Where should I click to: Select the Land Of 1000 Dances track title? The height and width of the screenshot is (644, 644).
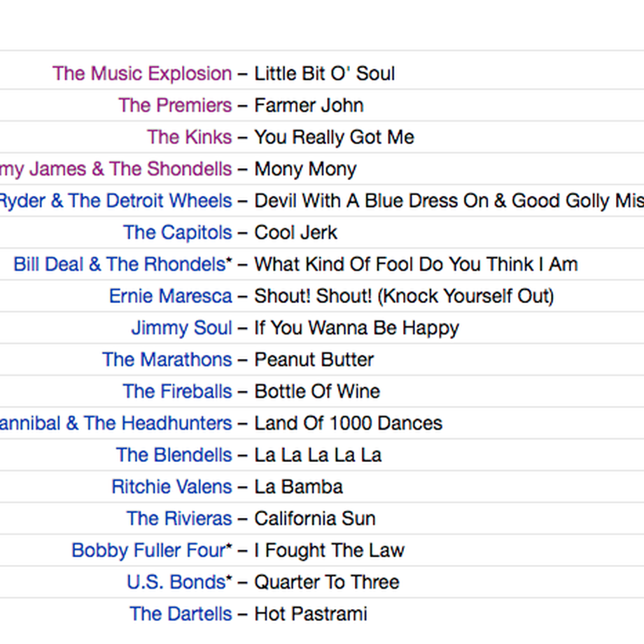pos(349,423)
